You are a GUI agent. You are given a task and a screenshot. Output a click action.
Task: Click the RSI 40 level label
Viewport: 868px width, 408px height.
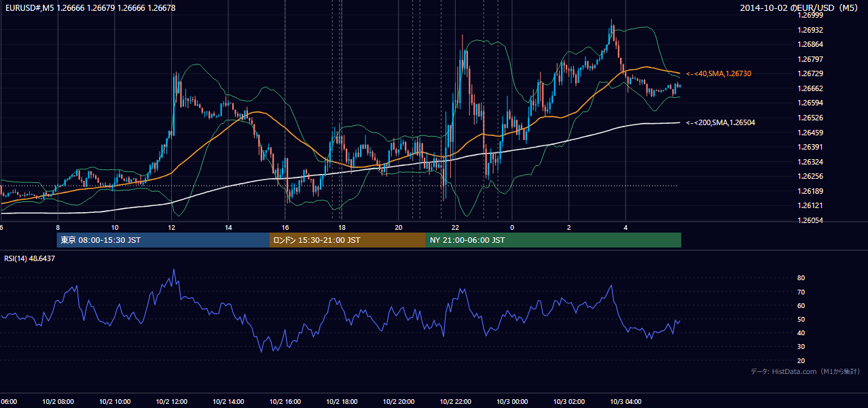(801, 333)
